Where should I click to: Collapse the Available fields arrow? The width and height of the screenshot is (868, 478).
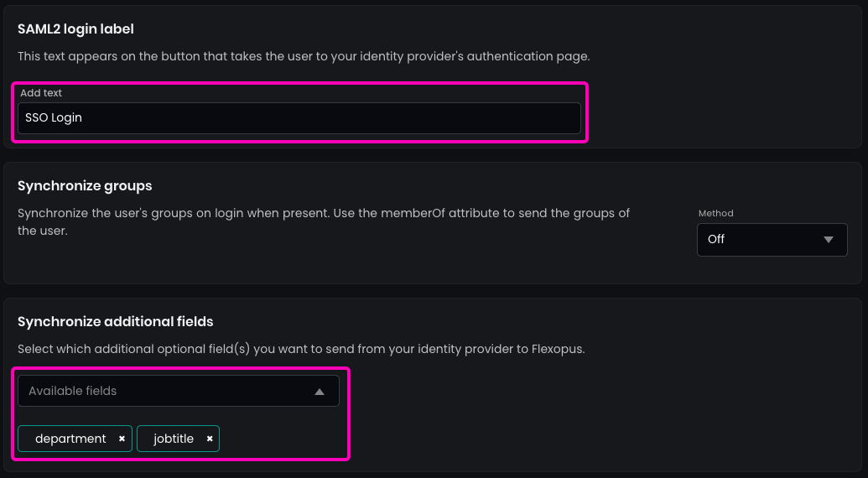pyautogui.click(x=320, y=392)
